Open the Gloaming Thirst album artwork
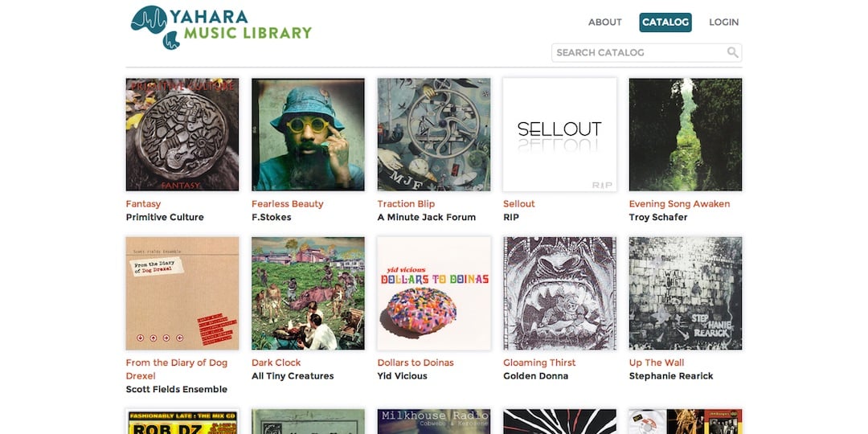This screenshot has height=434, width=868. pyautogui.click(x=559, y=293)
